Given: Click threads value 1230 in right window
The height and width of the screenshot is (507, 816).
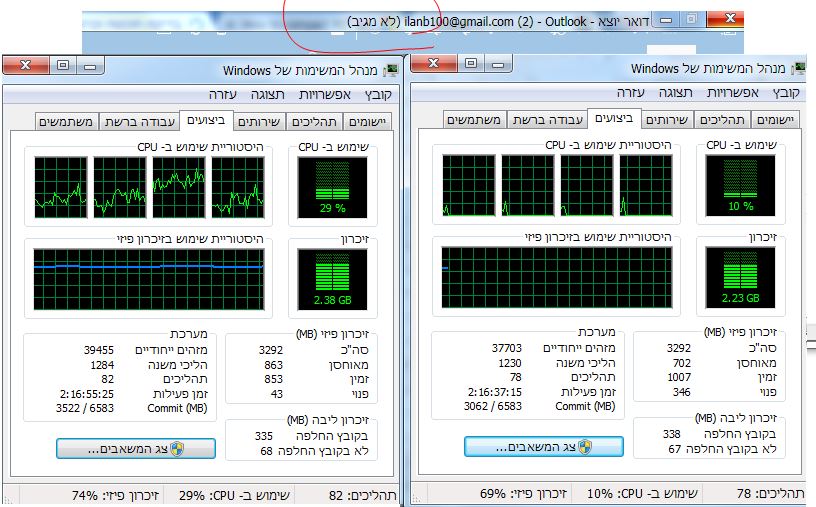Looking at the screenshot, I should [510, 363].
